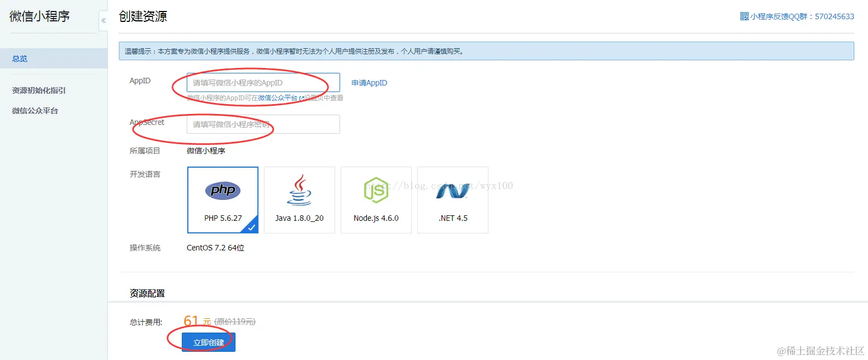
Task: Focus the AppSecret input field
Action: [x=263, y=124]
